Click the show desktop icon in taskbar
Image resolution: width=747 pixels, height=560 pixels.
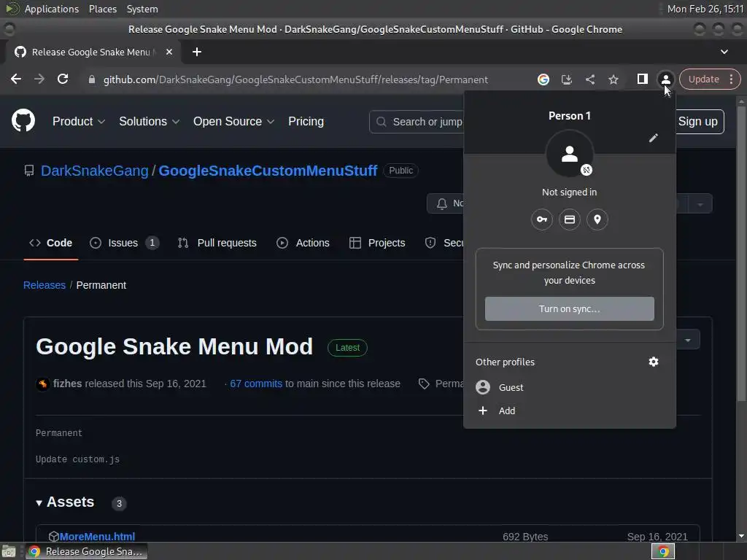point(9,551)
